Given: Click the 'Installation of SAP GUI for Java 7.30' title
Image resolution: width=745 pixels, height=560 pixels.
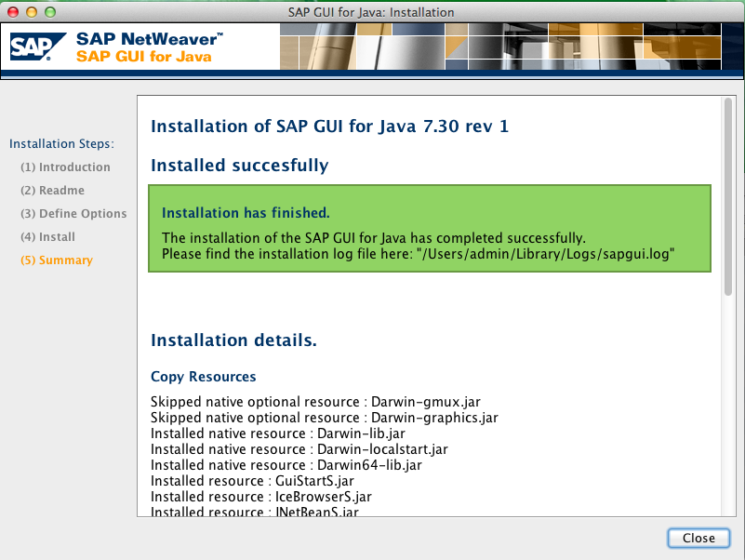Looking at the screenshot, I should (330, 127).
